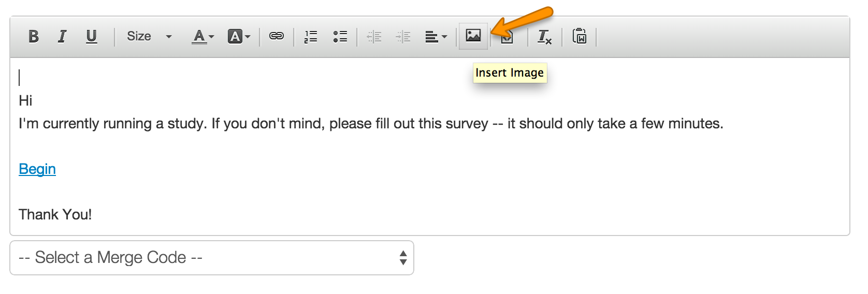Click the Insert Image icon

[x=473, y=36]
